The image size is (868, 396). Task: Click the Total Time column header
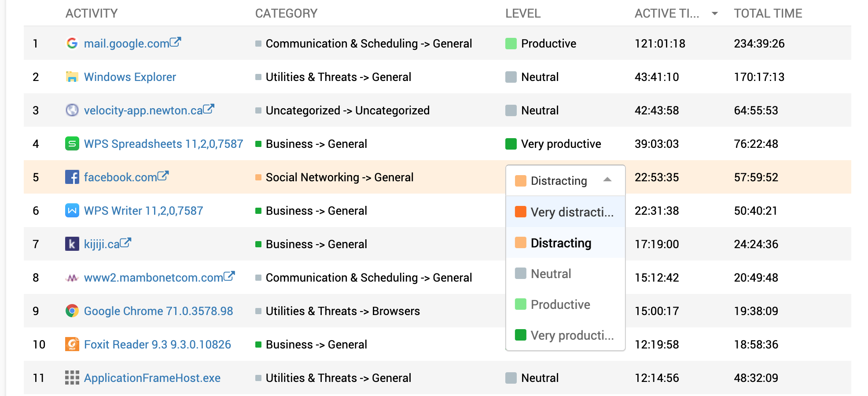[768, 14]
